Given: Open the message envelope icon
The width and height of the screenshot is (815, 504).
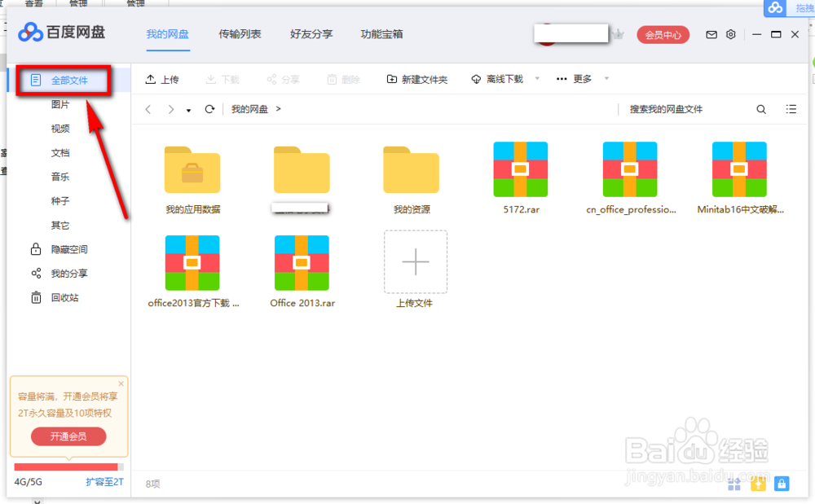Looking at the screenshot, I should point(711,34).
